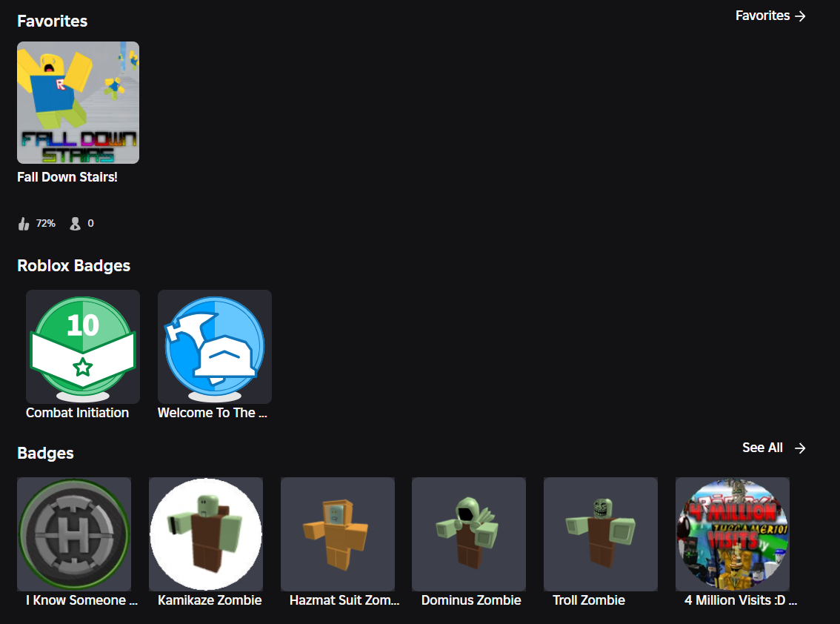Click the Roblox Badges section heading
The width and height of the screenshot is (840, 624).
(x=73, y=266)
